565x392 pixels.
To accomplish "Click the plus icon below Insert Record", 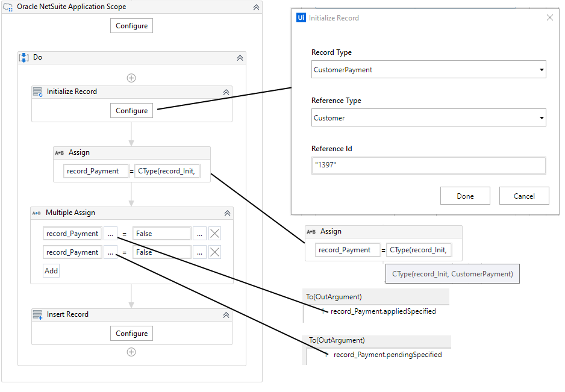I will point(131,352).
